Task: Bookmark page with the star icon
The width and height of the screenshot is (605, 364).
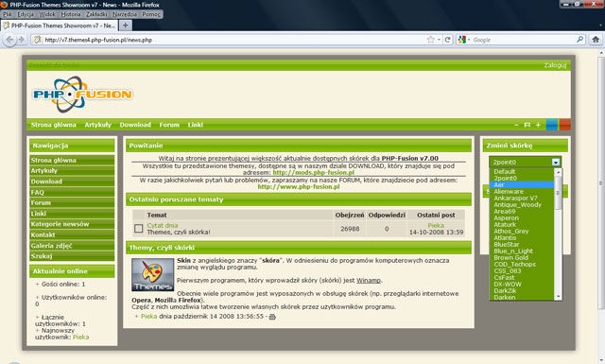Action: 431,40
